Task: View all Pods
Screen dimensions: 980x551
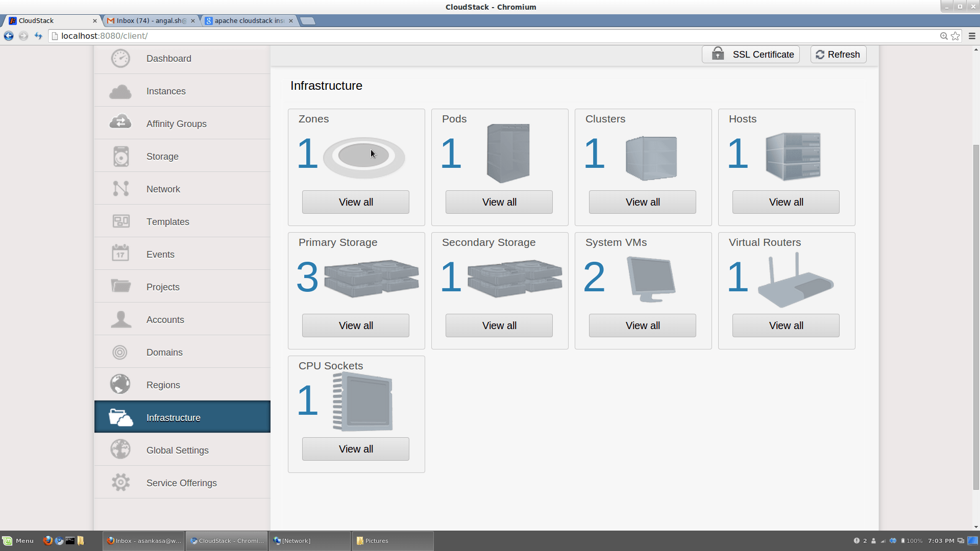Action: tap(499, 202)
